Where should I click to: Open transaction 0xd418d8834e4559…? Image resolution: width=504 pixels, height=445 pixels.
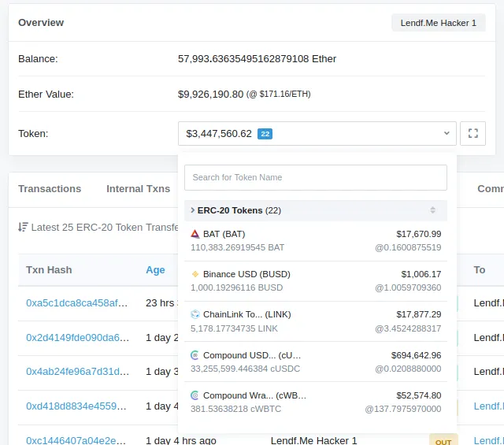(x=76, y=406)
